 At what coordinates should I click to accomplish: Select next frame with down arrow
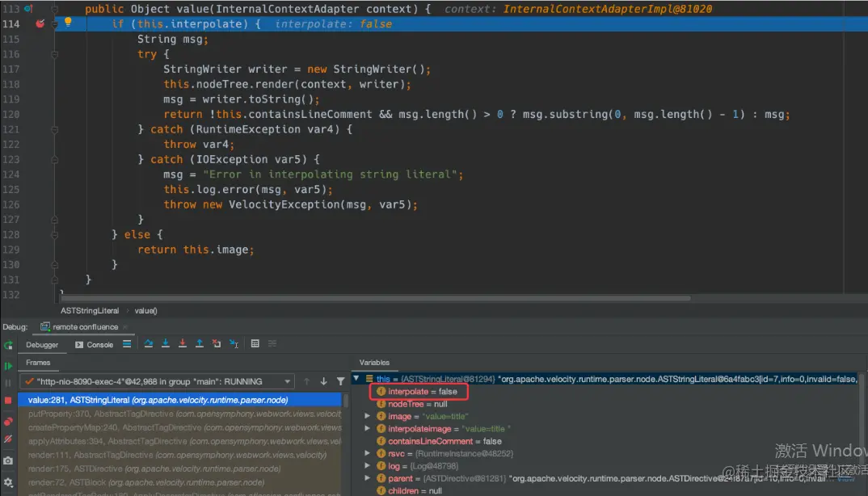tap(324, 381)
